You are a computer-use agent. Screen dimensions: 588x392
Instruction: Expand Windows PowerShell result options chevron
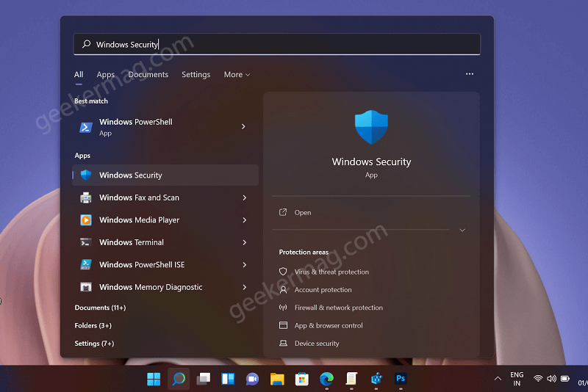(x=243, y=126)
